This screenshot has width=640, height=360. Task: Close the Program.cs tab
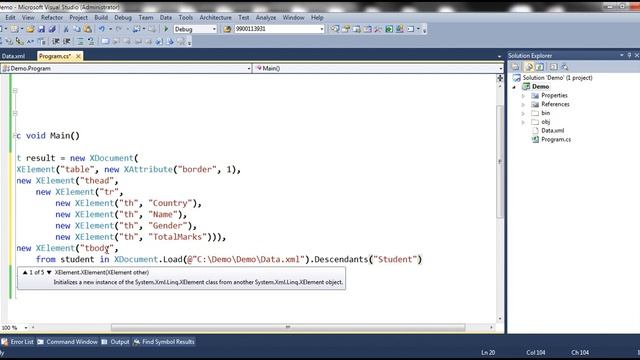[x=78, y=56]
